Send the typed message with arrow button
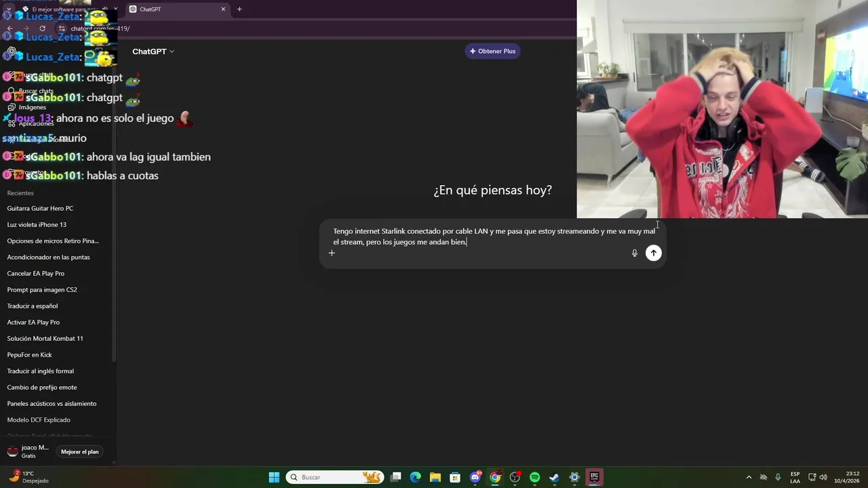Viewport: 868px width, 488px height. tap(653, 253)
